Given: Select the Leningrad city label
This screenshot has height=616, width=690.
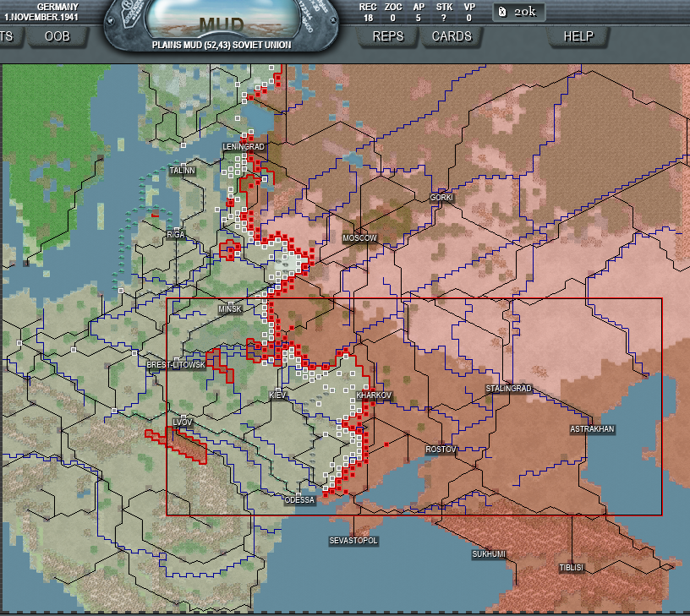Looking at the screenshot, I should [x=244, y=147].
